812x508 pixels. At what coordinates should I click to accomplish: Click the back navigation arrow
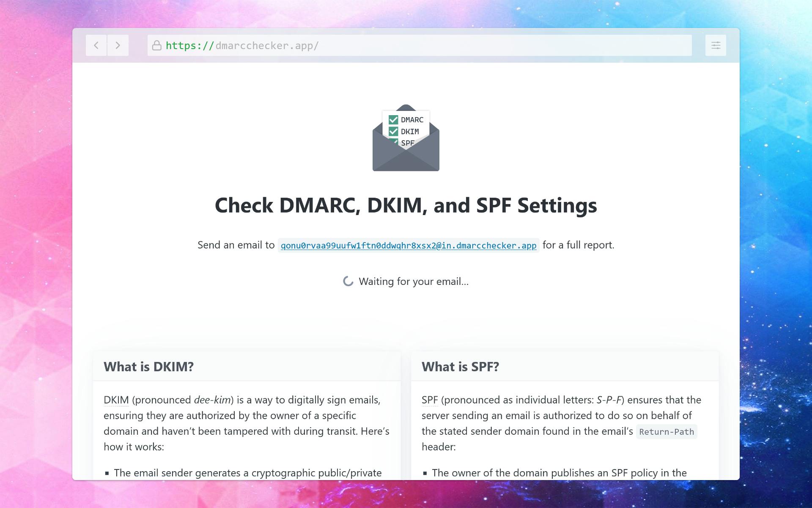pyautogui.click(x=96, y=45)
